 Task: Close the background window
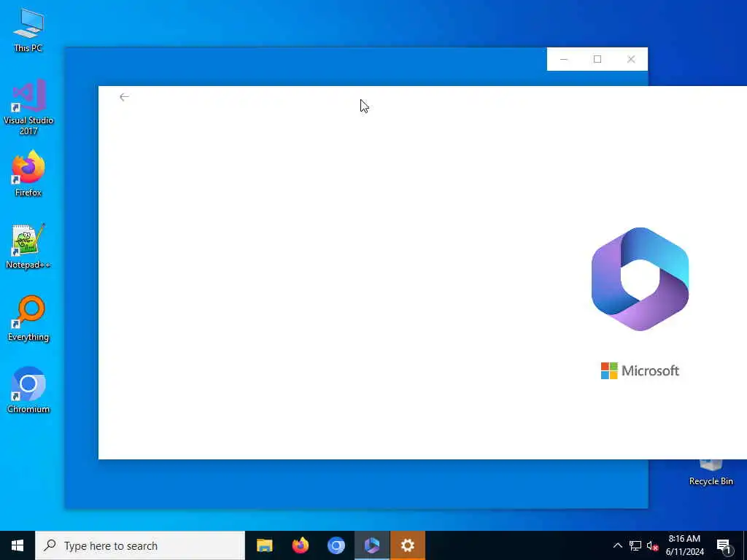pyautogui.click(x=631, y=59)
